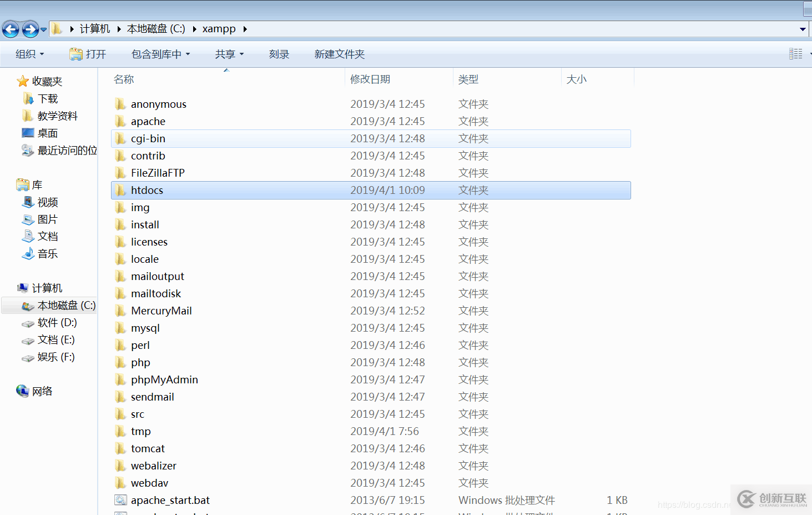
Task: Click file name webalizer
Action: point(154,466)
